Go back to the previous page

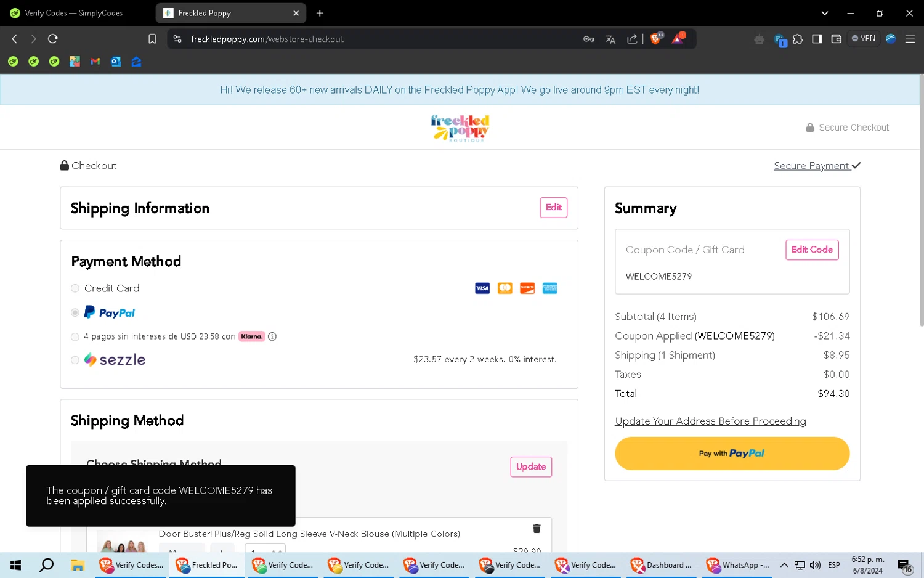pos(15,39)
